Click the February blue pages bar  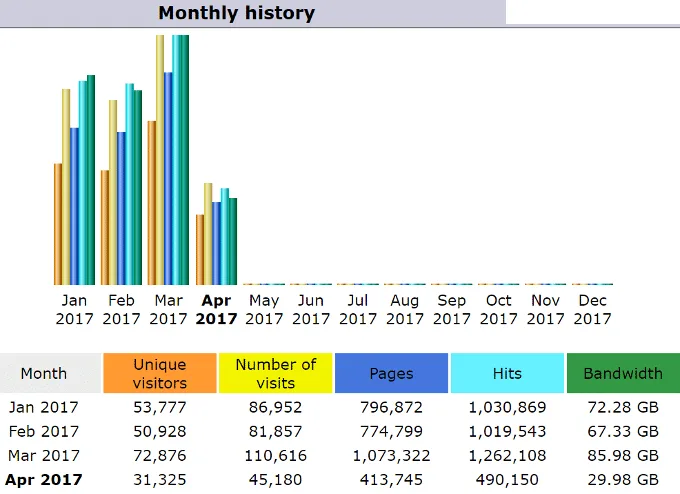click(x=121, y=209)
